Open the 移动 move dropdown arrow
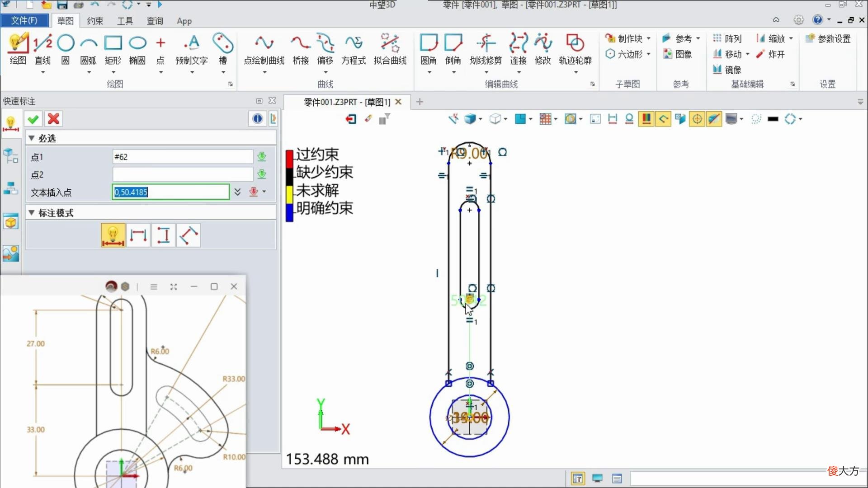Image resolution: width=868 pixels, height=488 pixels. click(x=747, y=54)
